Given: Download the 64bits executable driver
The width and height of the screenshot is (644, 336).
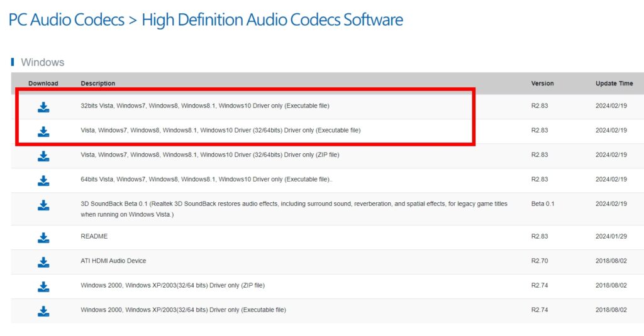Looking at the screenshot, I should click(x=43, y=181).
